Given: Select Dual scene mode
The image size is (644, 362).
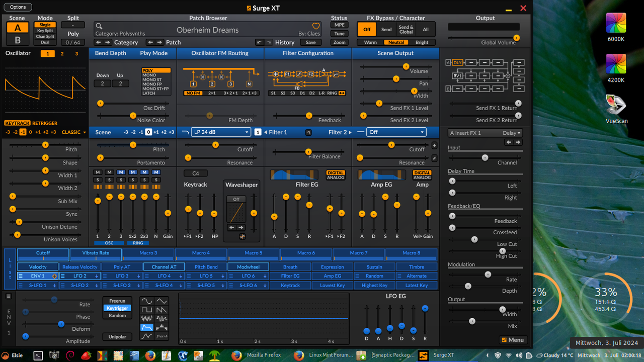Looking at the screenshot, I should coord(45,43).
